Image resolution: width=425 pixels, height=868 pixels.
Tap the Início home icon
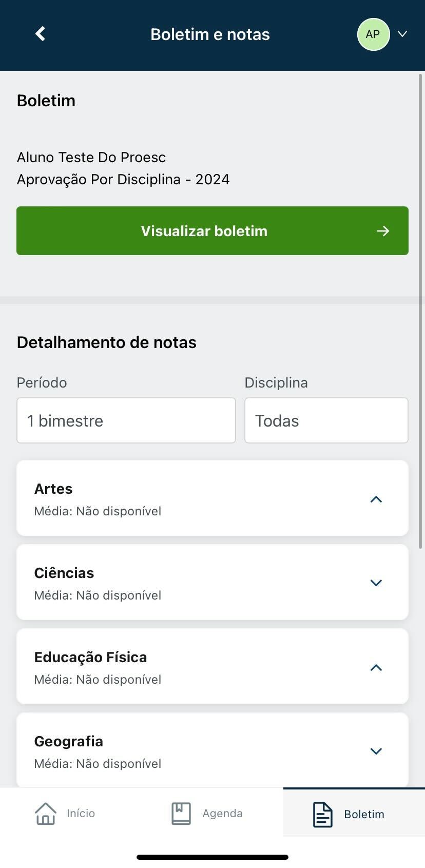tap(46, 814)
